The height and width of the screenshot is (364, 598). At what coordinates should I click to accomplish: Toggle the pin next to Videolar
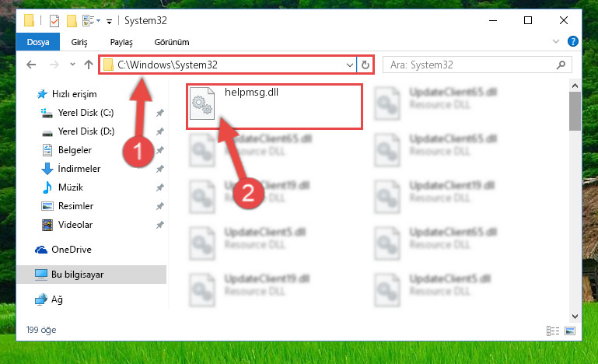(x=159, y=225)
